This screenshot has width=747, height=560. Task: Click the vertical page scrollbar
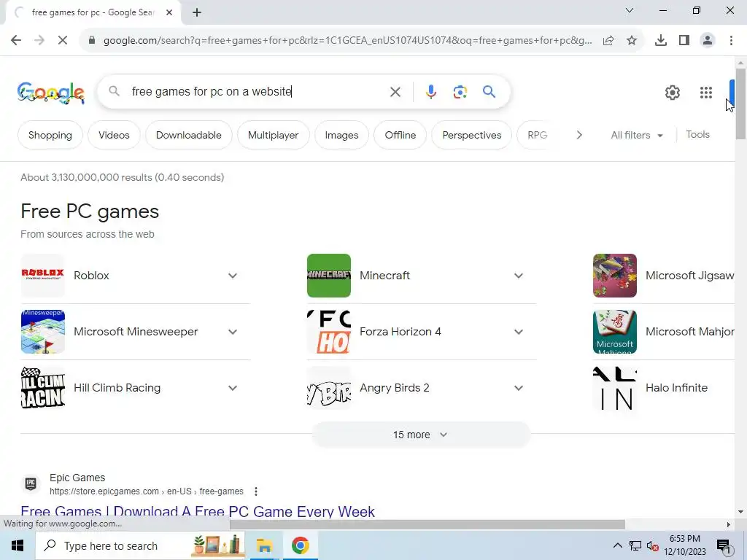[740, 104]
